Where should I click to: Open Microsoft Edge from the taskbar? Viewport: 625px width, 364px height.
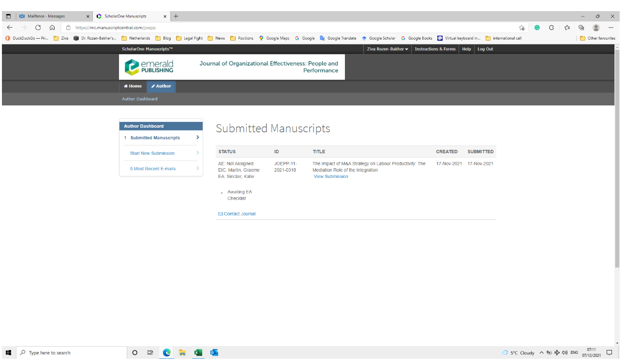(167, 352)
